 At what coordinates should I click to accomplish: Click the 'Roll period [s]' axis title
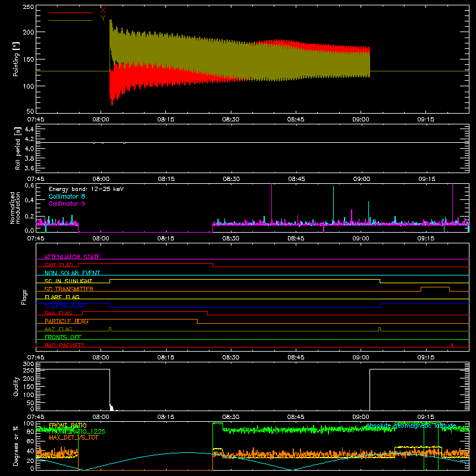18,148
